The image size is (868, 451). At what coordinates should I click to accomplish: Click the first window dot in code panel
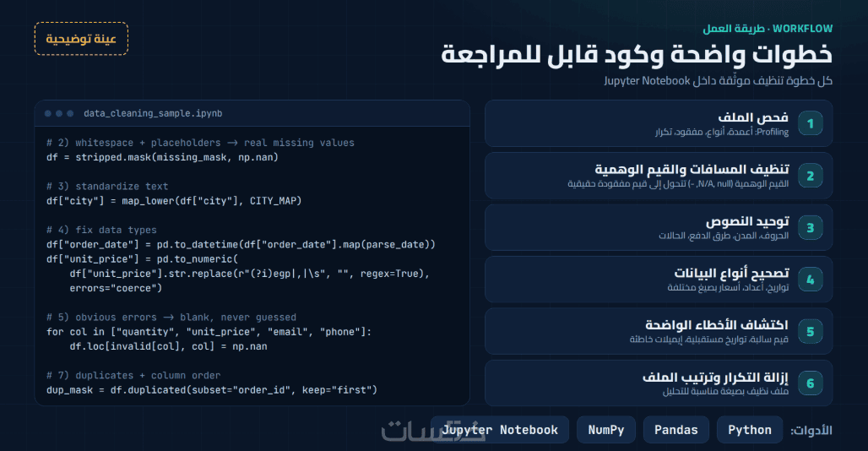pos(47,113)
